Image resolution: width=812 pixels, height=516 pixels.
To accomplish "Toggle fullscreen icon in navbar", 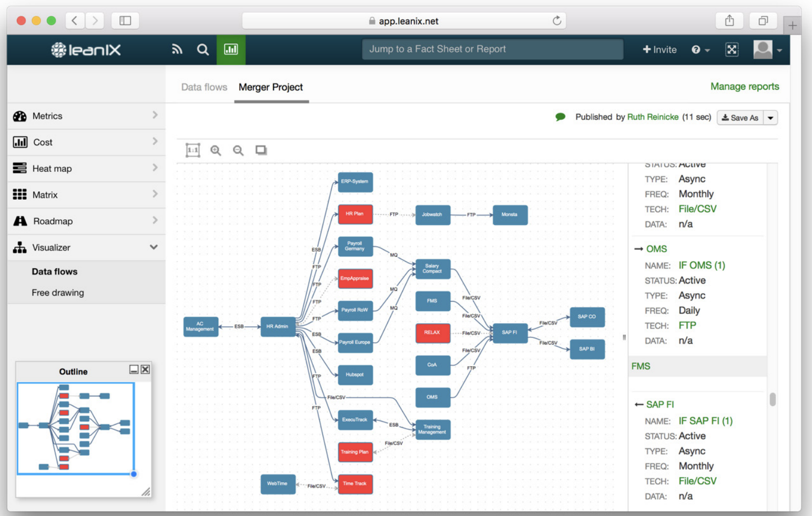I will click(x=732, y=49).
